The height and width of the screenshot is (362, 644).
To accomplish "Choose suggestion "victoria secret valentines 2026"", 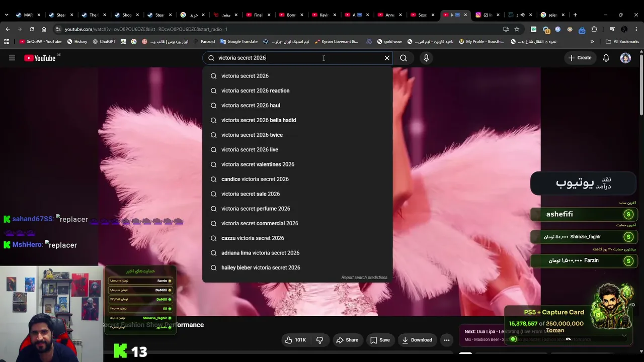I will click(297, 164).
